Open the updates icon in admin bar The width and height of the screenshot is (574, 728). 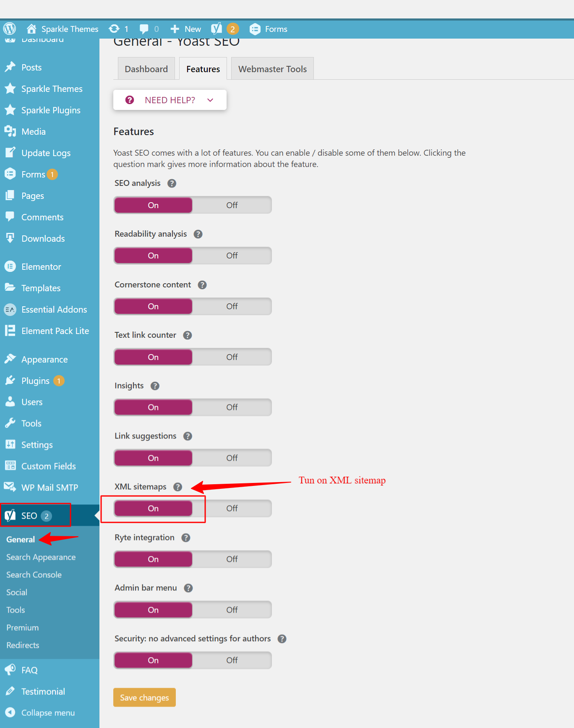114,29
